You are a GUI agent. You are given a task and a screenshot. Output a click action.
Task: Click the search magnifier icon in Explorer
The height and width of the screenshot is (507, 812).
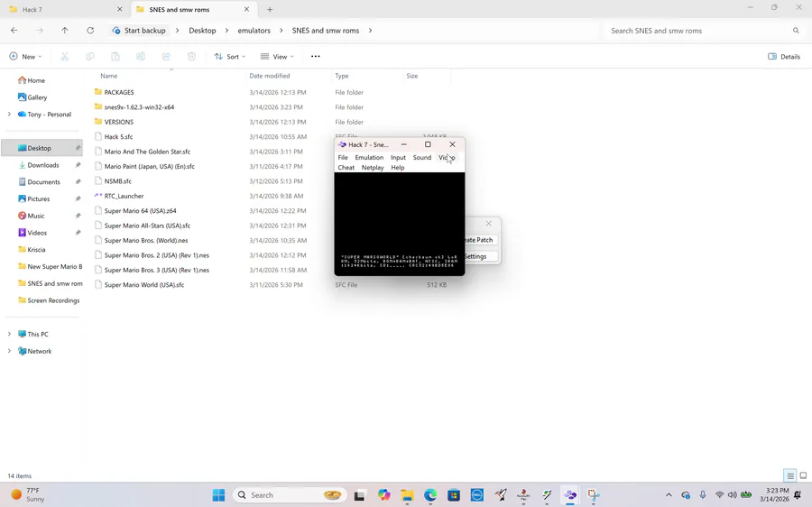coord(796,31)
